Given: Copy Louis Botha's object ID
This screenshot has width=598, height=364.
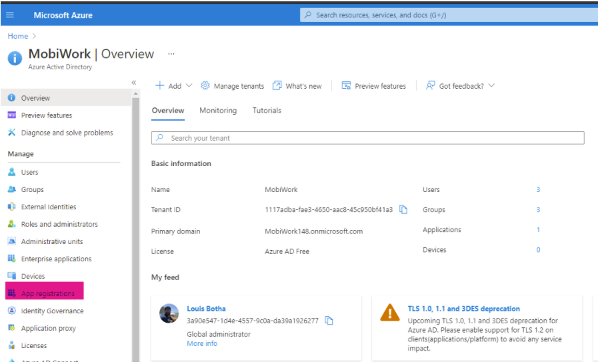Looking at the screenshot, I should pyautogui.click(x=329, y=321).
